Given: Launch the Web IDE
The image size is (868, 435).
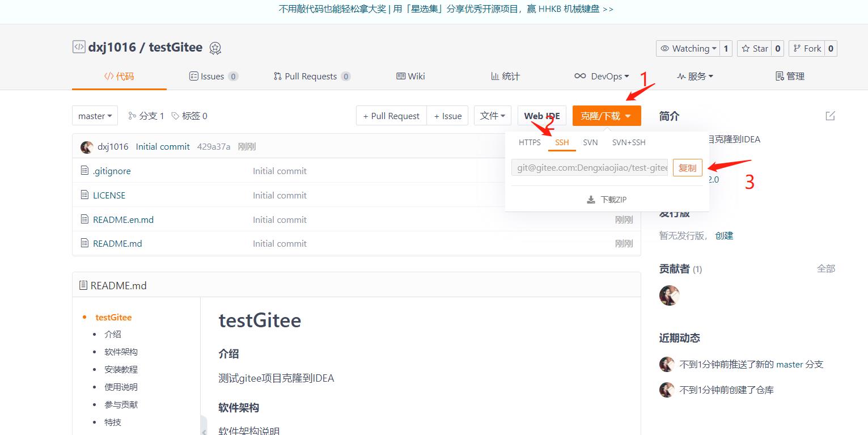Looking at the screenshot, I should (x=542, y=116).
